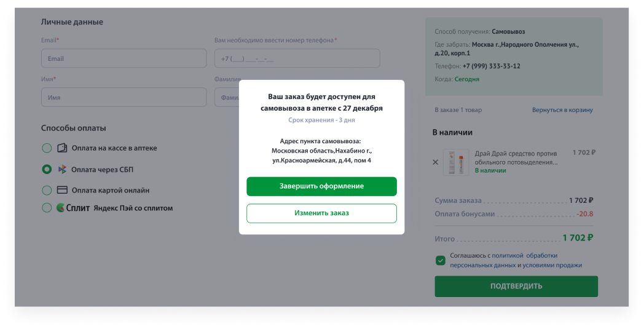Remove the Драй Драй item with X icon

click(x=435, y=162)
